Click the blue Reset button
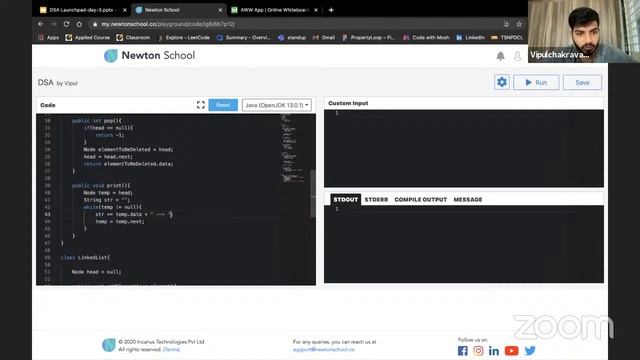This screenshot has width=640, height=360. (223, 105)
